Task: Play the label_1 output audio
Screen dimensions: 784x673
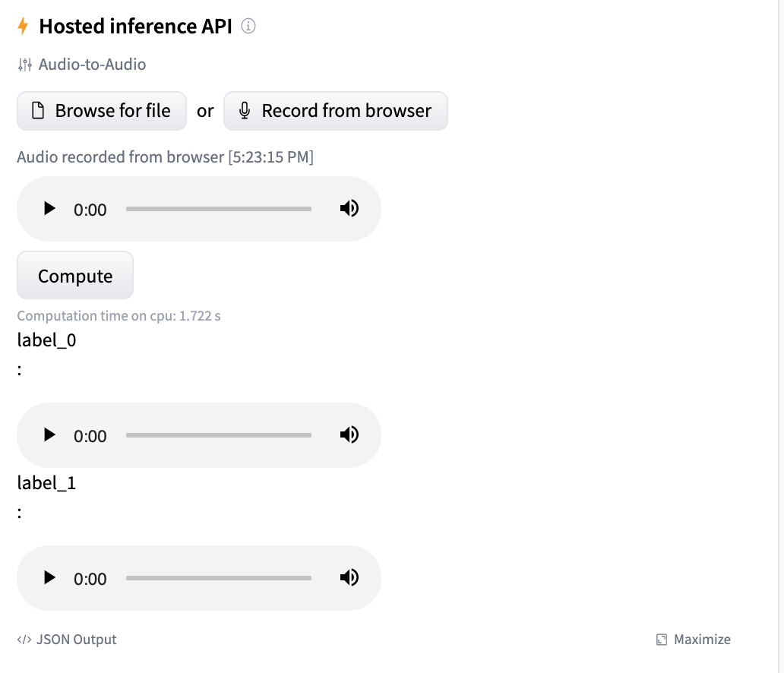Action: (49, 577)
